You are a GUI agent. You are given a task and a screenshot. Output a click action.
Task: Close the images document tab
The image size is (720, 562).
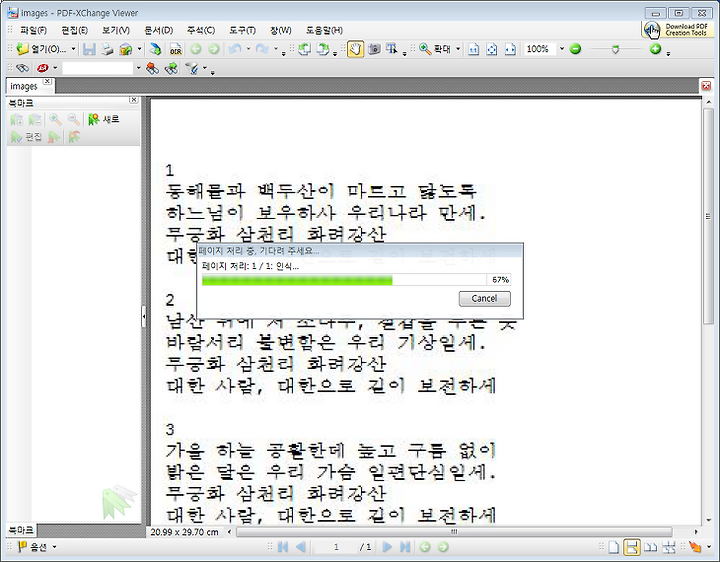(x=47, y=81)
